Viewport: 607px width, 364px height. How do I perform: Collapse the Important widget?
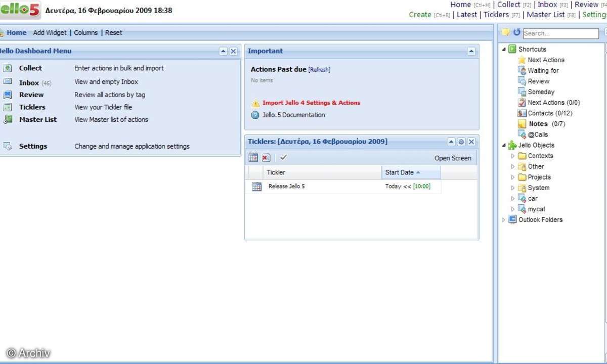pos(471,51)
